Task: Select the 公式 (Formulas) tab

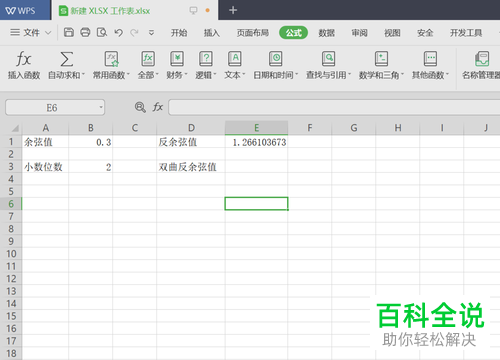Action: pos(293,33)
